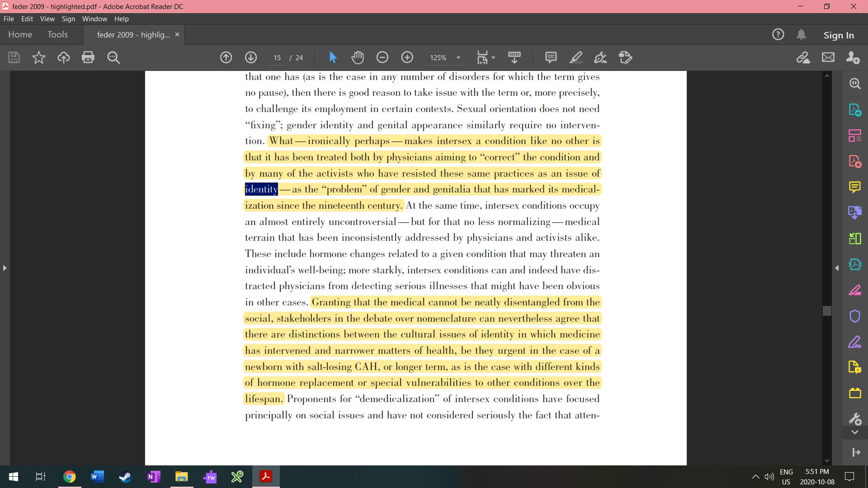
Task: Click the Zoom in plus icon
Action: click(407, 57)
